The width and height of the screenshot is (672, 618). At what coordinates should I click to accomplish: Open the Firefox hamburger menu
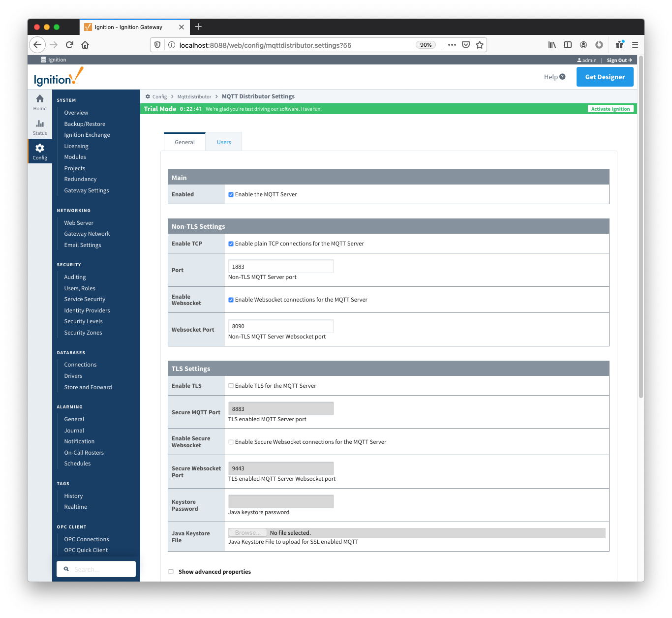[x=635, y=45]
